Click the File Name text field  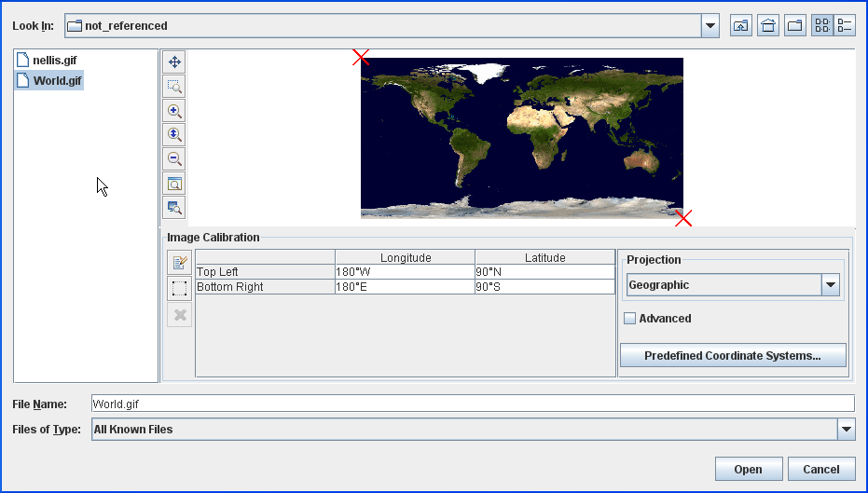tap(472, 404)
